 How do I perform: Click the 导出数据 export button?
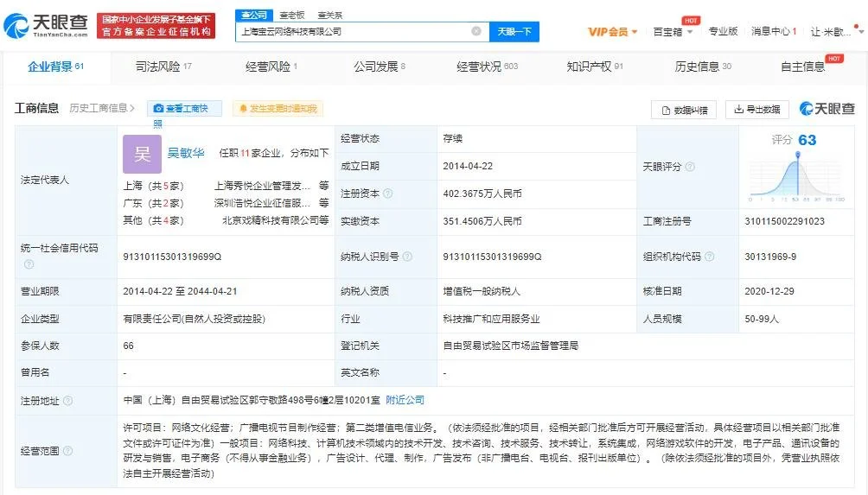pyautogui.click(x=757, y=110)
